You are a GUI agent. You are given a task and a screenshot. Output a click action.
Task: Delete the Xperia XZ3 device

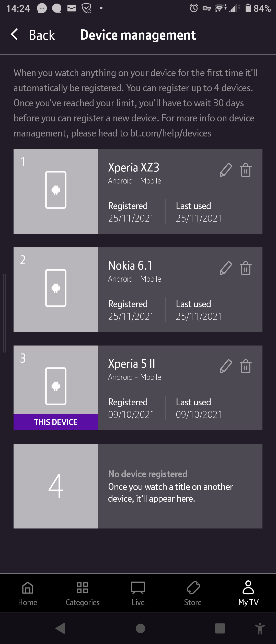[246, 170]
